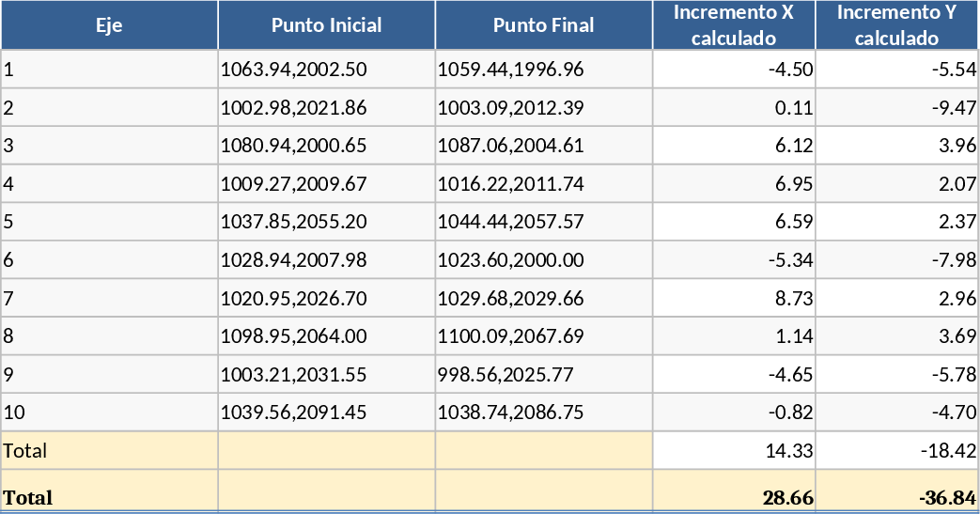Click the Y increment value 2.07

[896, 184]
